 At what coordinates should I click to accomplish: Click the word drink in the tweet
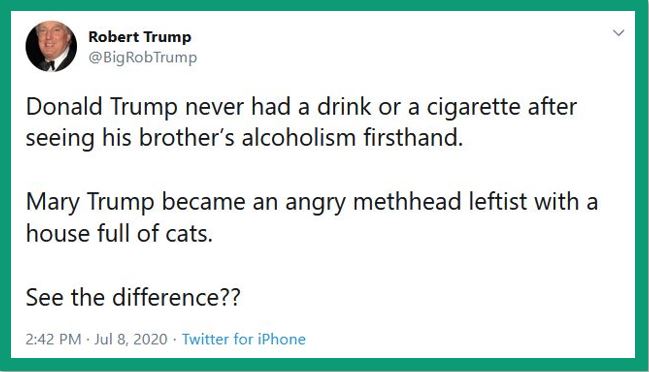click(344, 107)
